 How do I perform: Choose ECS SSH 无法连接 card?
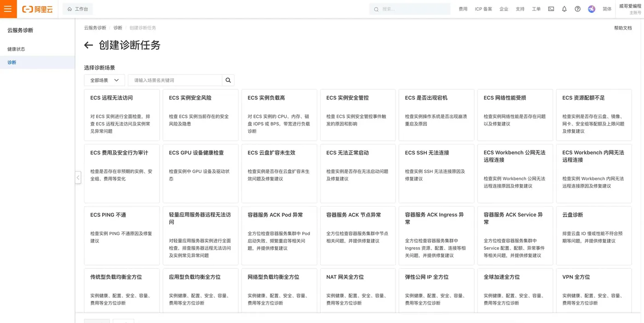tap(437, 173)
